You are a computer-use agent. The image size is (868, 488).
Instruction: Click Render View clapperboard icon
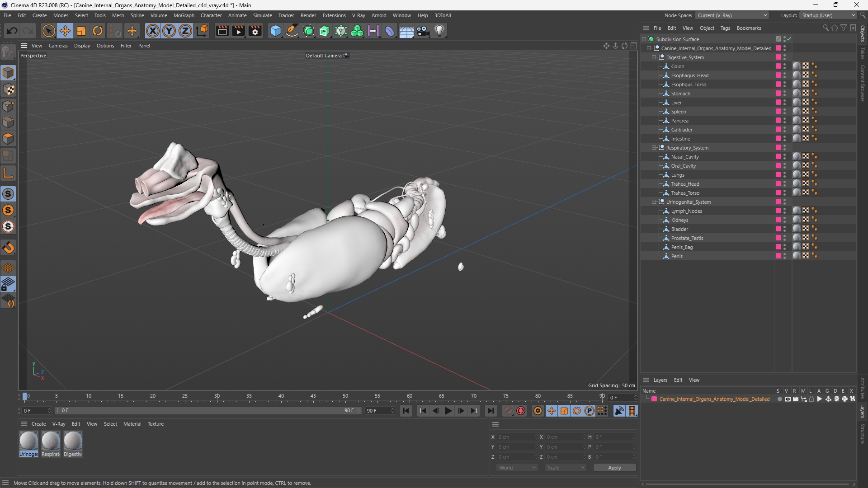click(222, 31)
